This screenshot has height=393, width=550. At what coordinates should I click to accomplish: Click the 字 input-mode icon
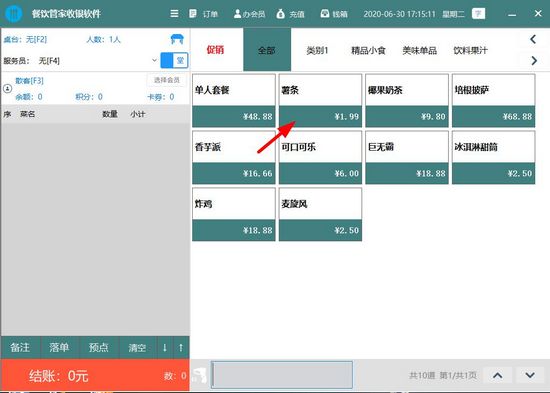coord(478,14)
